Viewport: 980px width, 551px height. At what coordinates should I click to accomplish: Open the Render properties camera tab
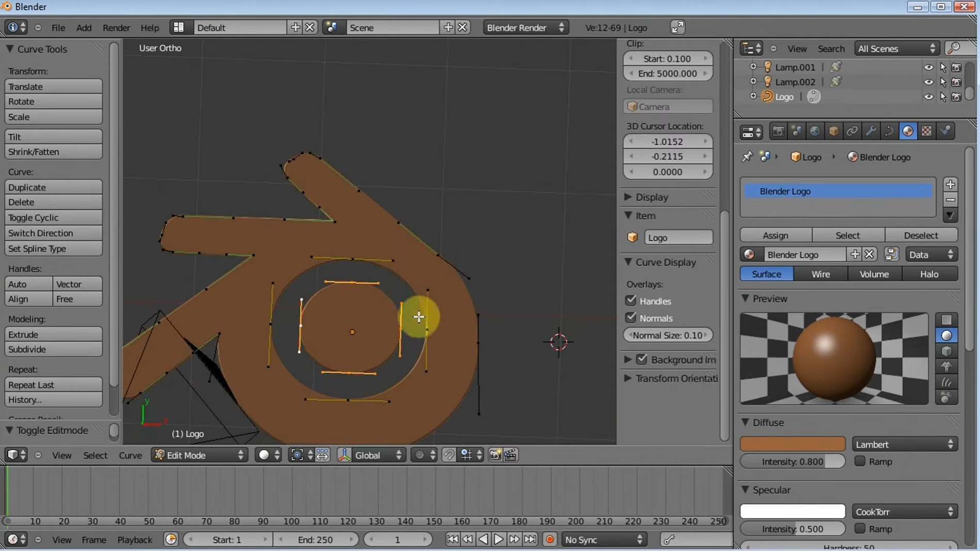[x=778, y=131]
